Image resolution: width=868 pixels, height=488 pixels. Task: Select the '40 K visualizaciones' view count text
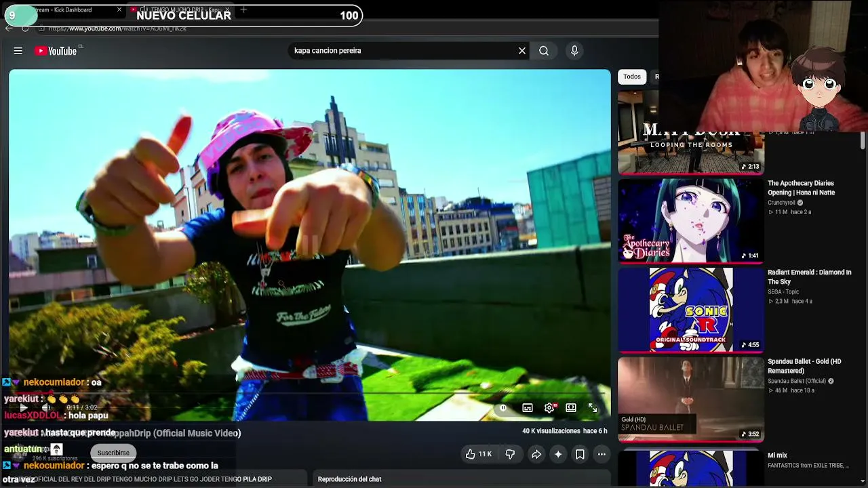tap(551, 431)
